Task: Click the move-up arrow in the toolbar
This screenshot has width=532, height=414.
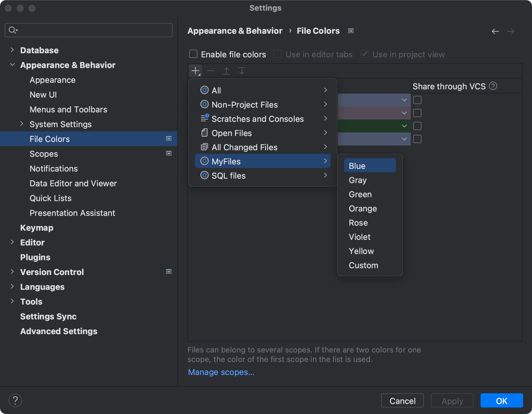Action: (x=226, y=71)
